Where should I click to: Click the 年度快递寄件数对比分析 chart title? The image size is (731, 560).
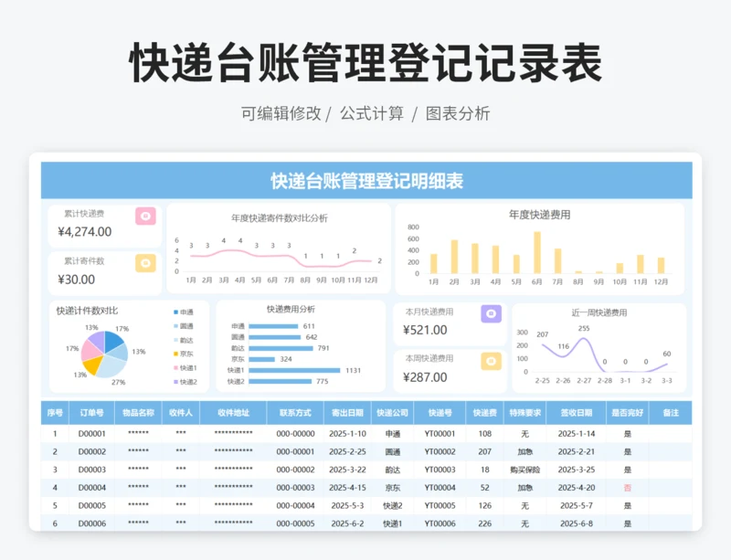coord(280,218)
